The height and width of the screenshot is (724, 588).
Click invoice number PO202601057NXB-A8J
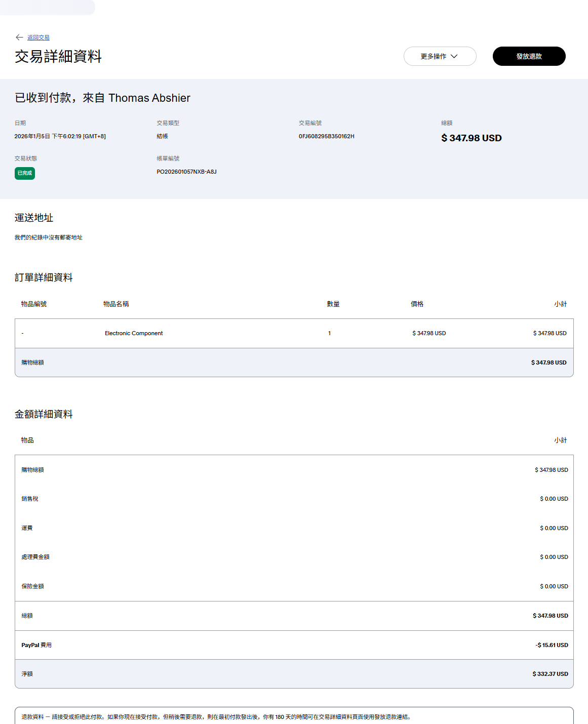(186, 172)
